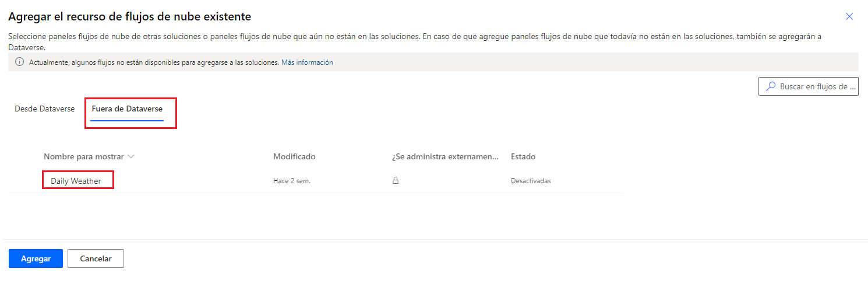The height and width of the screenshot is (304, 868).
Task: Sort by the Nombre para mostrar column
Action: click(x=89, y=156)
